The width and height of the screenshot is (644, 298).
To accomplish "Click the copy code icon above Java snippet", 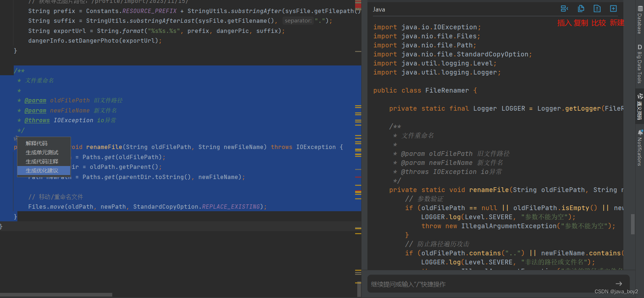I will [581, 9].
